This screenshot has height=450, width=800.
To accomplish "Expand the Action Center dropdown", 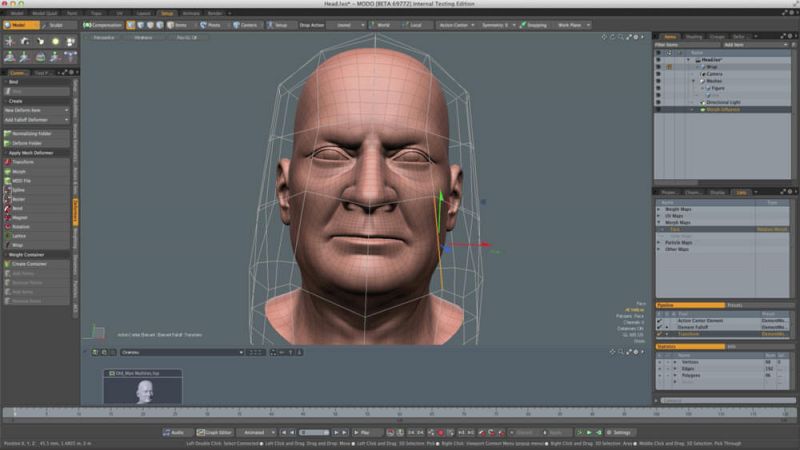I will (458, 25).
